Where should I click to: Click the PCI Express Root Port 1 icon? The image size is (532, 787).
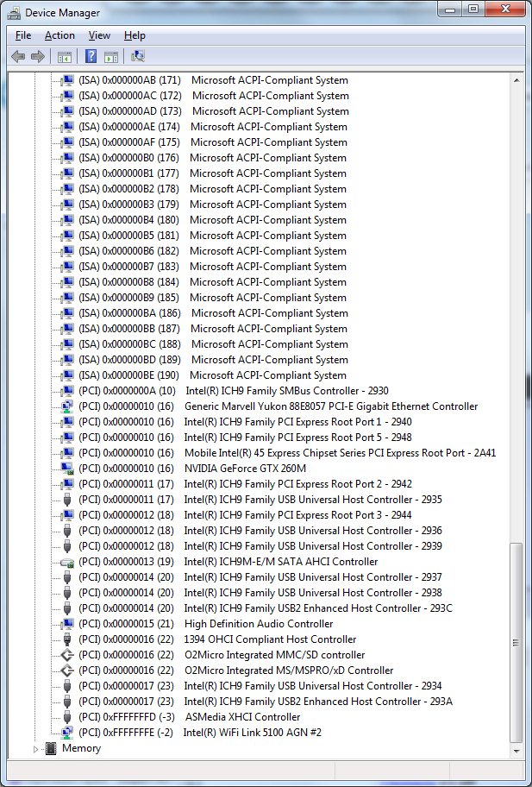(x=66, y=422)
